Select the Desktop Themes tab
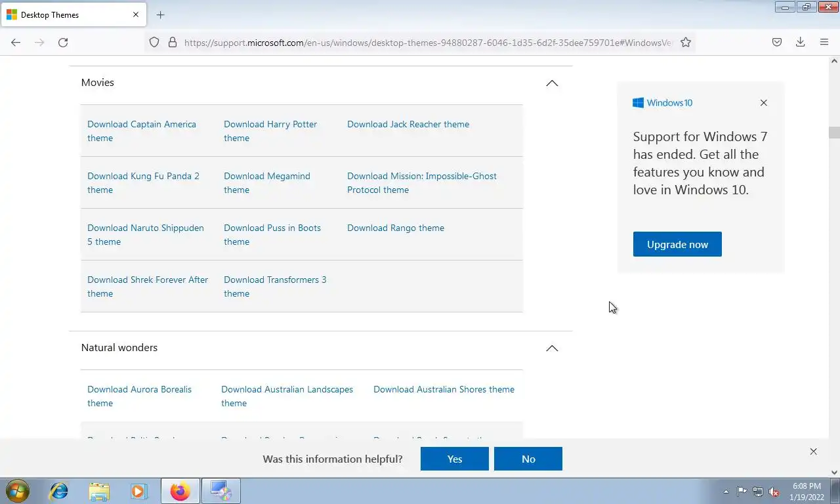Screen dimensions: 840x504 (73, 14)
